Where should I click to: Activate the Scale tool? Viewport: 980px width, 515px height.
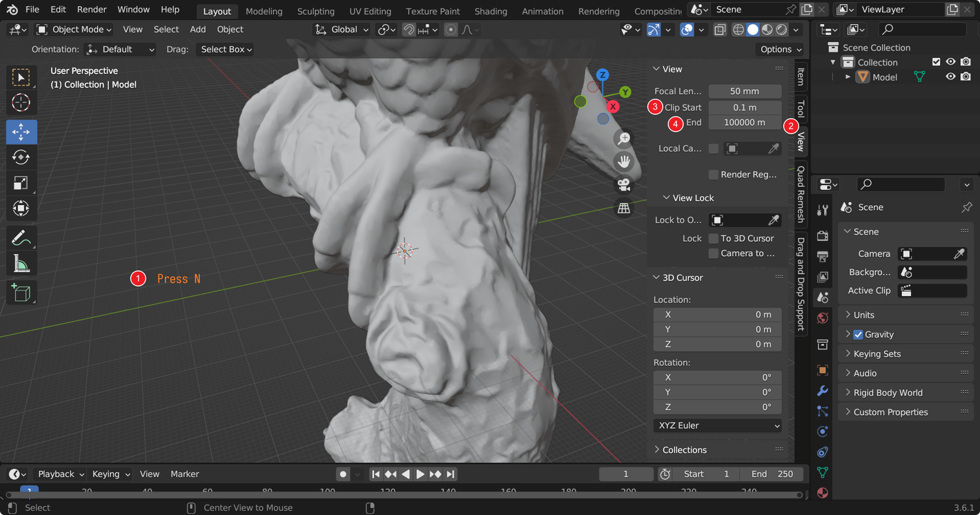[x=21, y=183]
